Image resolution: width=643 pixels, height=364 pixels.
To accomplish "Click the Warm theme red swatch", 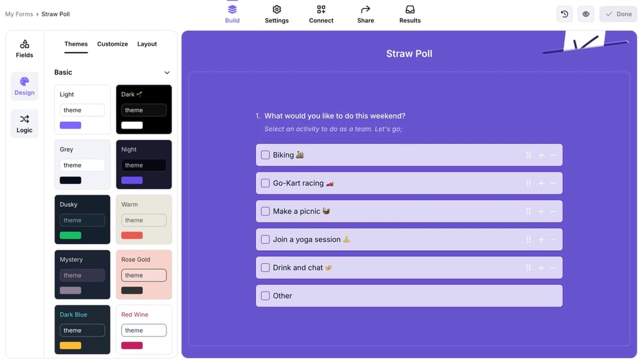I will (132, 235).
